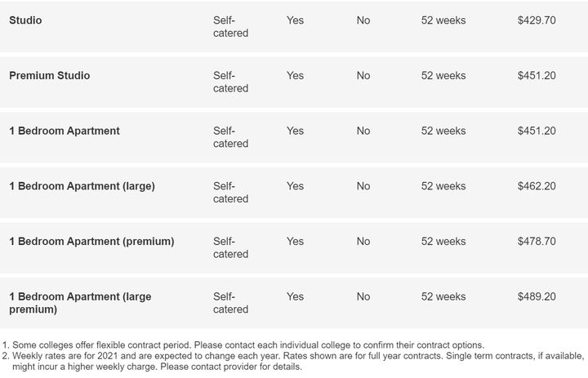Click 52 weeks in the large premium row

click(x=443, y=296)
